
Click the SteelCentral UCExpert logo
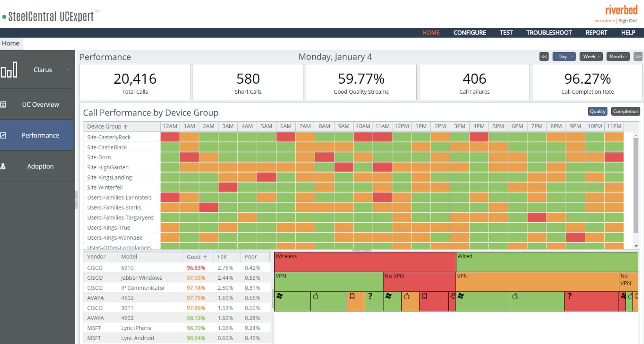click(x=51, y=16)
